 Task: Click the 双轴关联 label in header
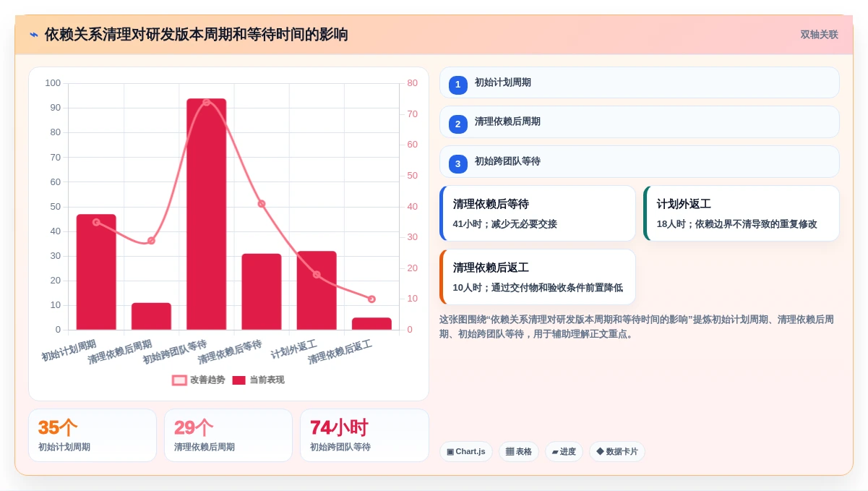pos(819,35)
